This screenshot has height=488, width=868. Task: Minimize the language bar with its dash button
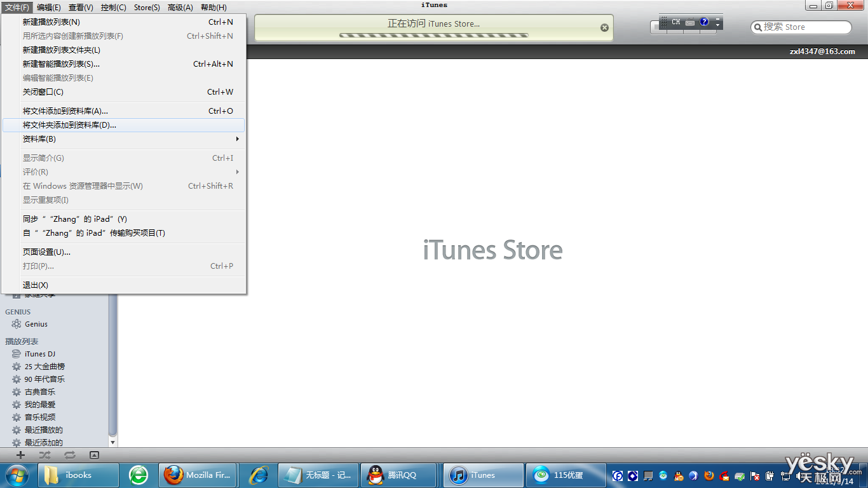[x=718, y=18]
